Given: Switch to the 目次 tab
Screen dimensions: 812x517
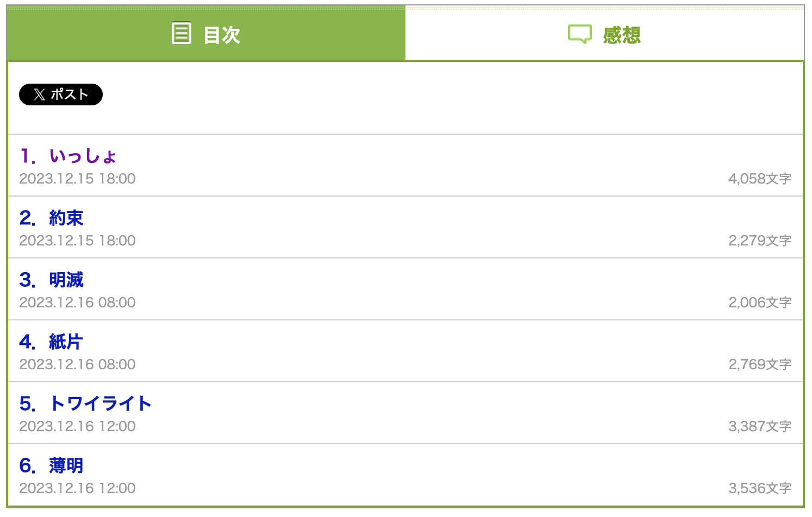Looking at the screenshot, I should 206,34.
